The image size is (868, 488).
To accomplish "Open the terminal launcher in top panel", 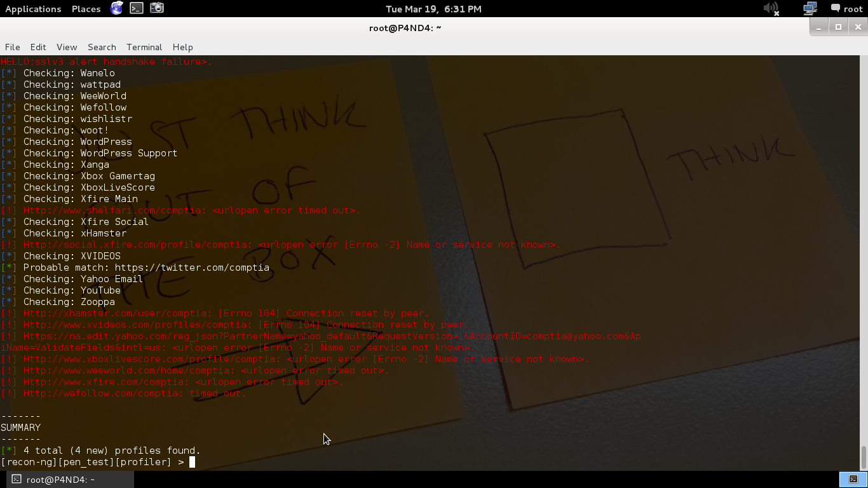I will pyautogui.click(x=137, y=8).
